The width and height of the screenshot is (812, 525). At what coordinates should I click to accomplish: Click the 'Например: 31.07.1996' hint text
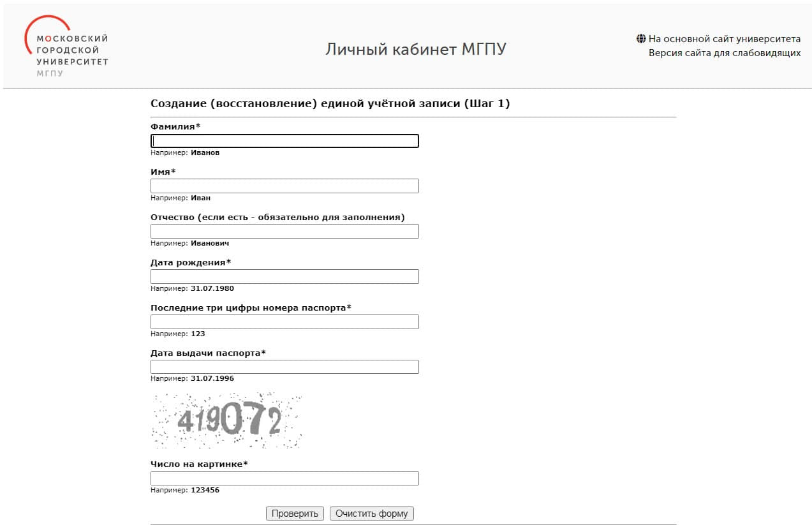192,378
